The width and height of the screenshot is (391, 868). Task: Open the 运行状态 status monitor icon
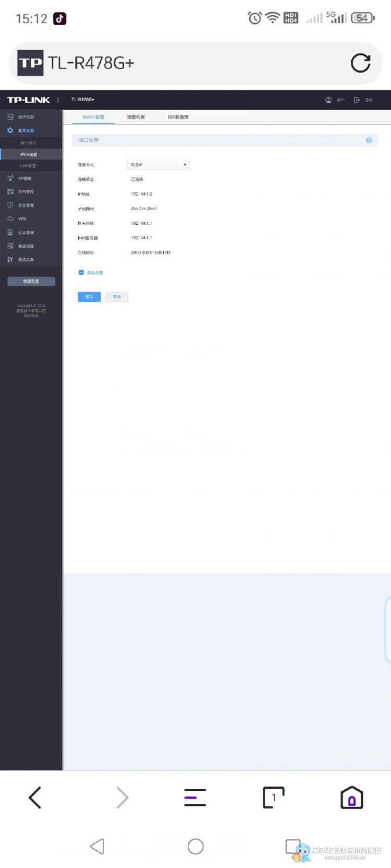(x=10, y=117)
